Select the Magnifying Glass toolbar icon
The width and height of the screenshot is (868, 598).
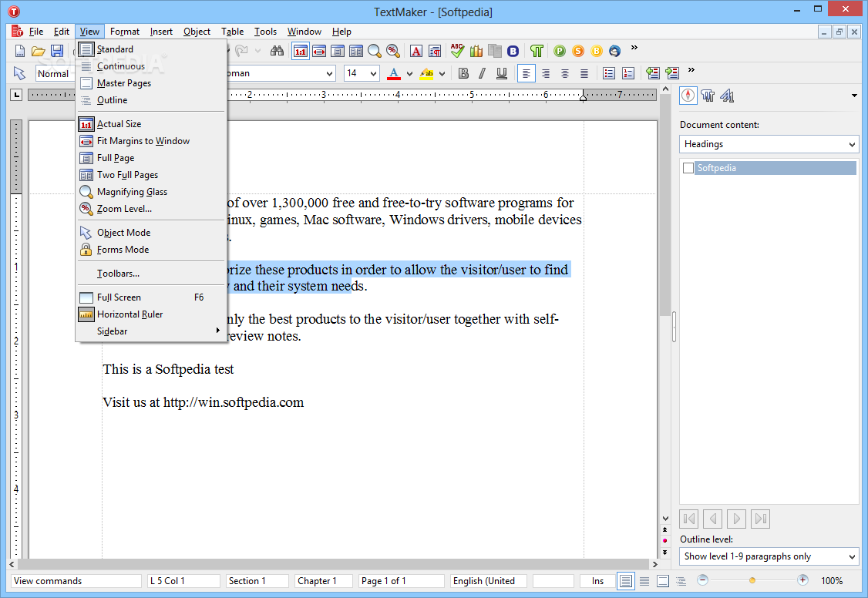[375, 52]
